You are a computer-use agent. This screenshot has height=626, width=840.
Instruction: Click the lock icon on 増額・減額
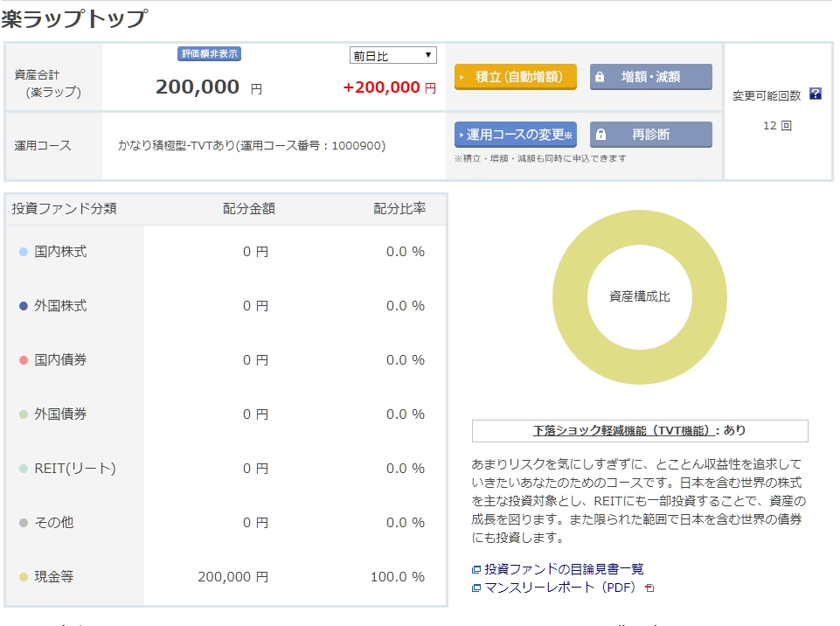coord(600,77)
